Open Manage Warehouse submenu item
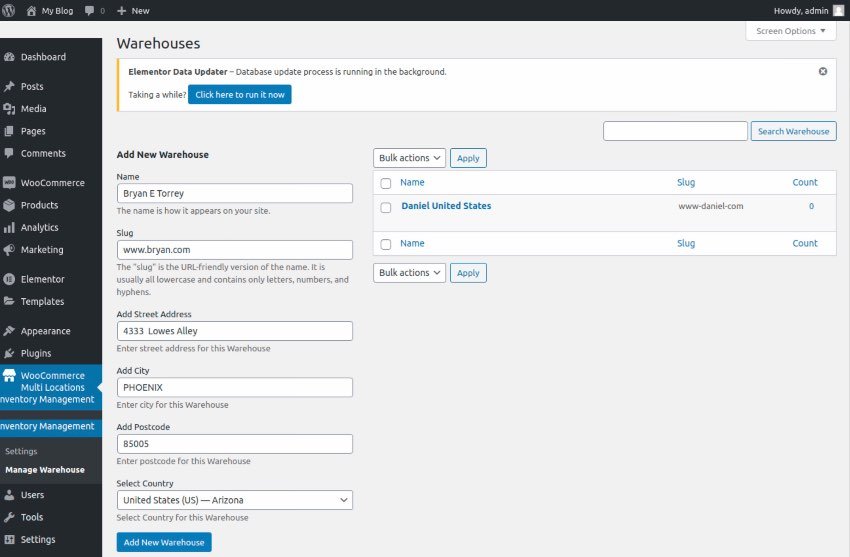 (x=45, y=470)
